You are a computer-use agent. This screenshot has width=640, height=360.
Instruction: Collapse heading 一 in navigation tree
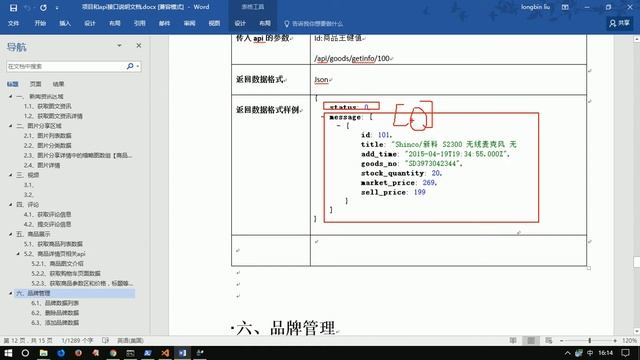[x=11, y=96]
